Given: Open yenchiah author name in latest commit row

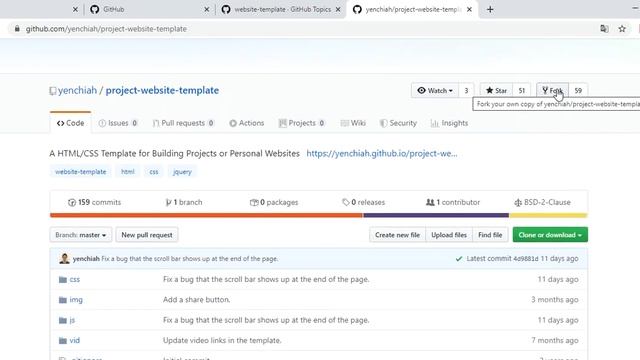Looking at the screenshot, I should pyautogui.click(x=86, y=259).
